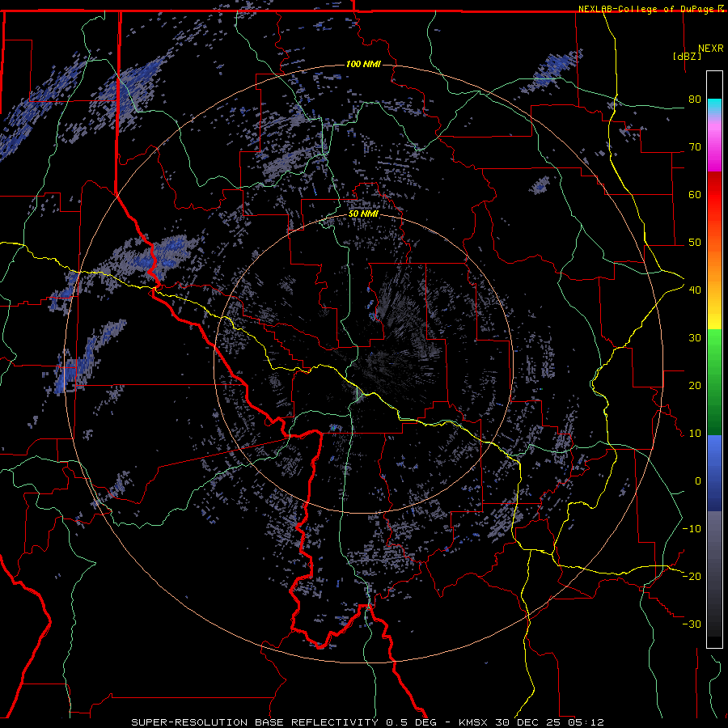The width and height of the screenshot is (728, 728).
Task: Click the -10 value on the dBZ scale
Action: (x=692, y=529)
